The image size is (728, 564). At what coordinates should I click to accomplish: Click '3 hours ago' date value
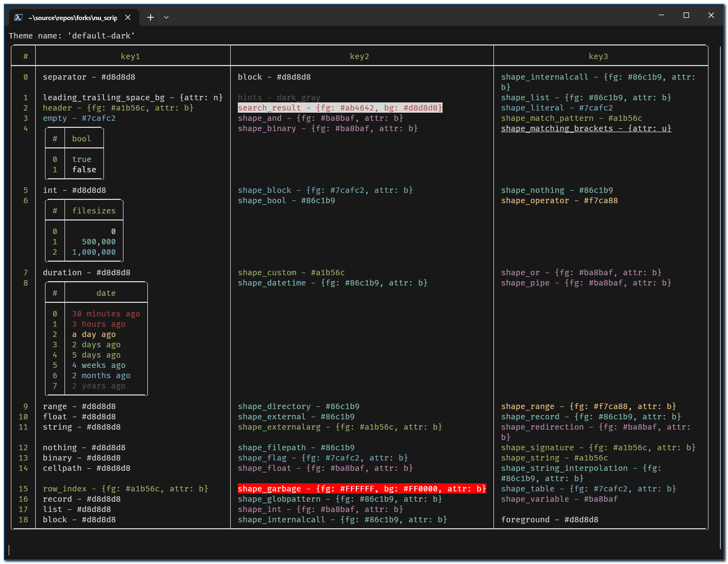99,324
